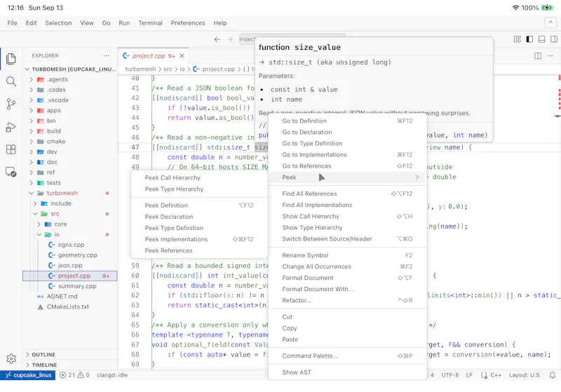Expand the tests folder
Screen dimensions: 561x392
[32, 183]
